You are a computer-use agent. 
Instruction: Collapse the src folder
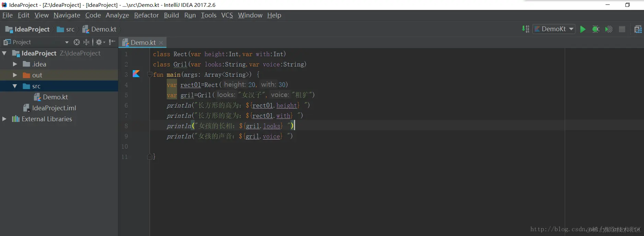(15, 86)
